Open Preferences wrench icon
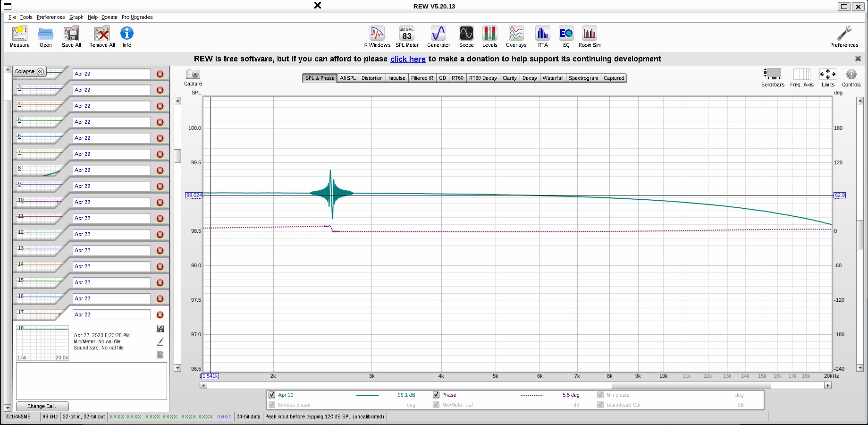Viewport: 868px width, 425px height. coord(844,37)
